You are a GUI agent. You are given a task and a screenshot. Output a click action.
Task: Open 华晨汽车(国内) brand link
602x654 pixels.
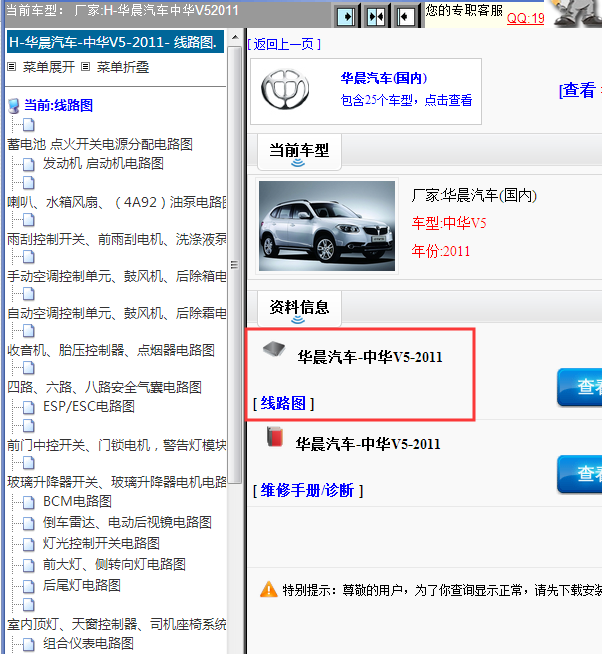(x=384, y=78)
